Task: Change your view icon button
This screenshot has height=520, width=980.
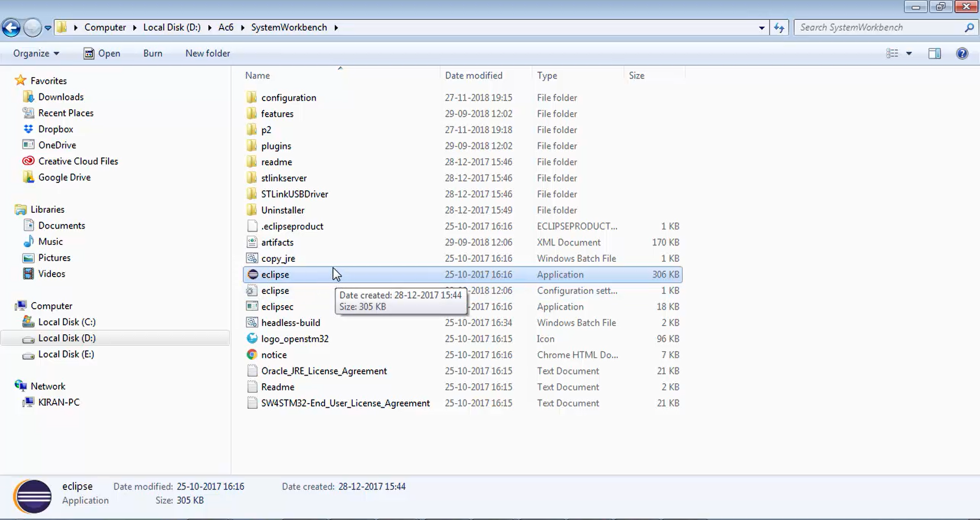Action: pyautogui.click(x=892, y=54)
